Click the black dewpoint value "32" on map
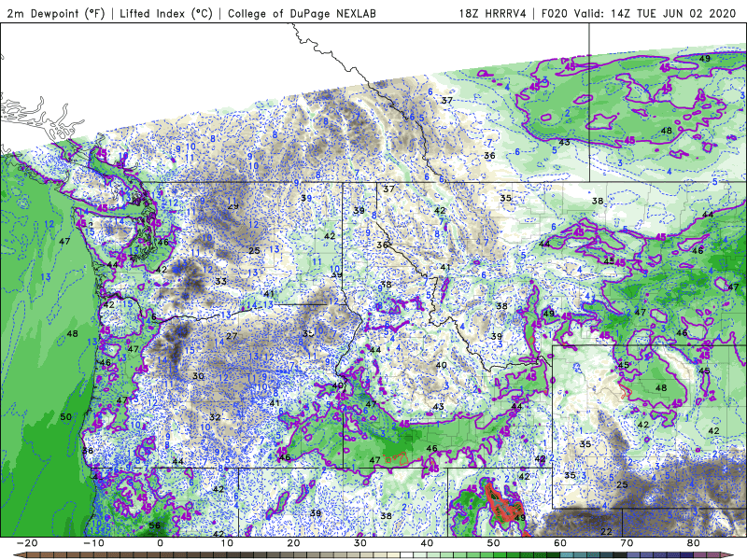The image size is (747, 560). 215,417
